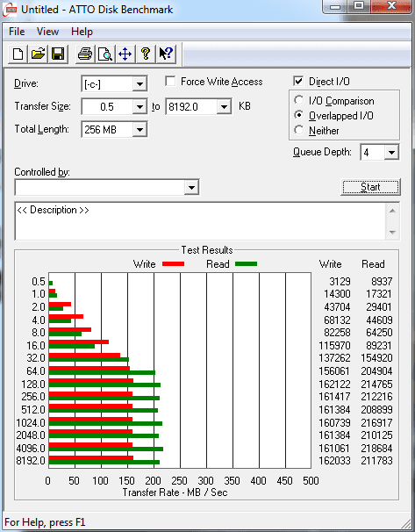The height and width of the screenshot is (532, 415).
Task: Click the write value 3129
Action: coord(340,281)
